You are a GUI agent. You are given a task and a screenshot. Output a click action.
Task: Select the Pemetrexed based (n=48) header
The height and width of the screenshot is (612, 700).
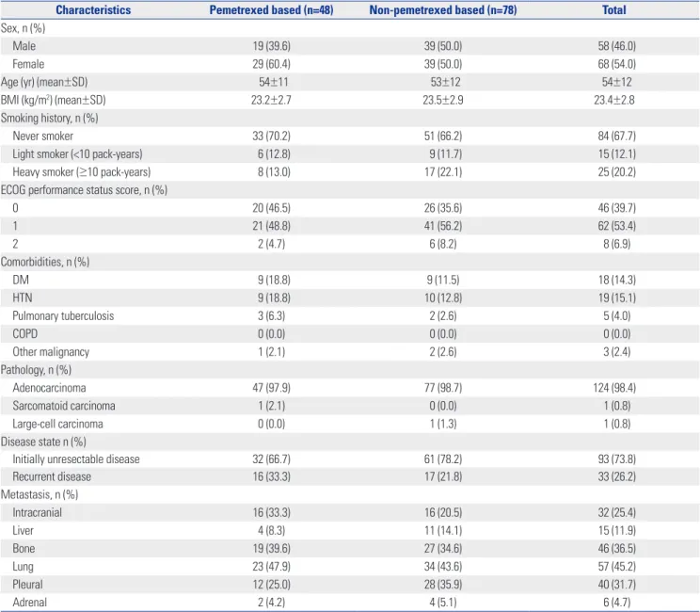click(271, 9)
